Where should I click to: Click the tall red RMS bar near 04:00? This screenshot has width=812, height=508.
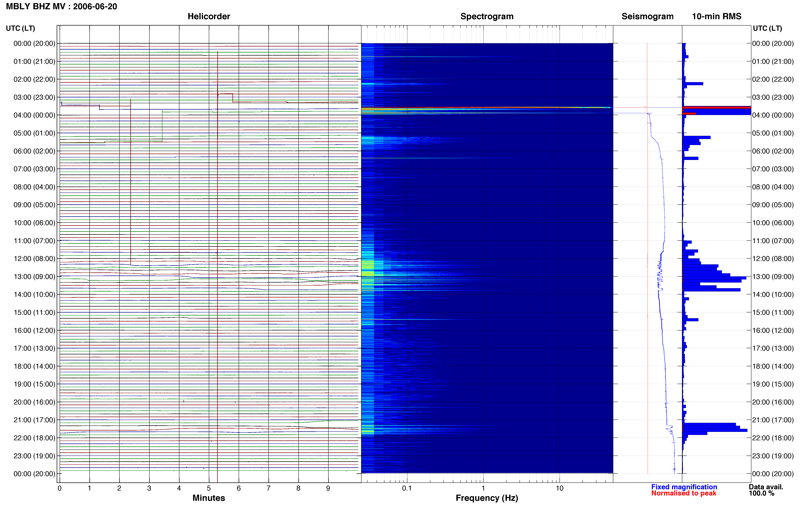[x=716, y=107]
